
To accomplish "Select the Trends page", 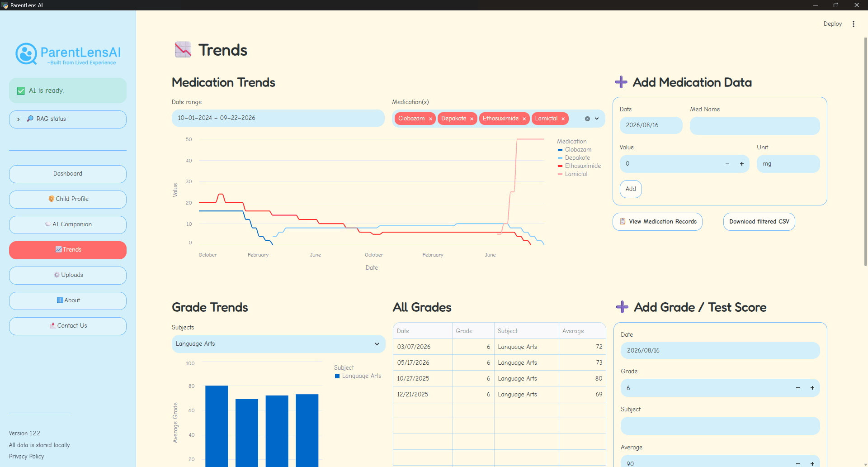I will (68, 250).
